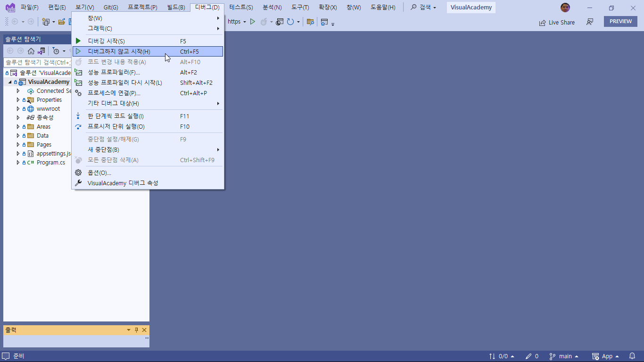The image size is (644, 362).
Task: Click the PREVIEW button
Action: click(620, 22)
